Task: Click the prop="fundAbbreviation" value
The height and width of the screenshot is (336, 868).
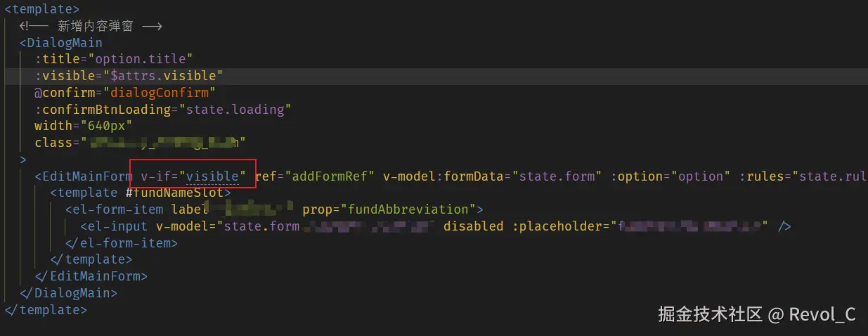Action: [388, 209]
